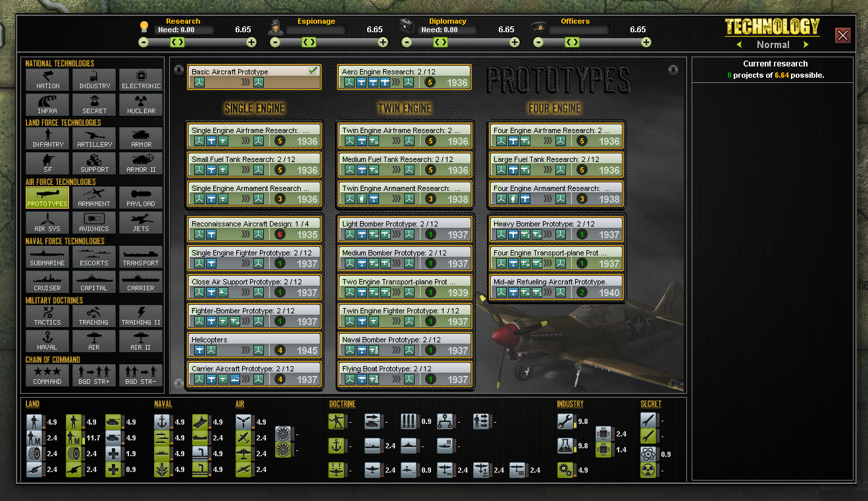
Task: Select the Transport naval category
Action: [141, 257]
